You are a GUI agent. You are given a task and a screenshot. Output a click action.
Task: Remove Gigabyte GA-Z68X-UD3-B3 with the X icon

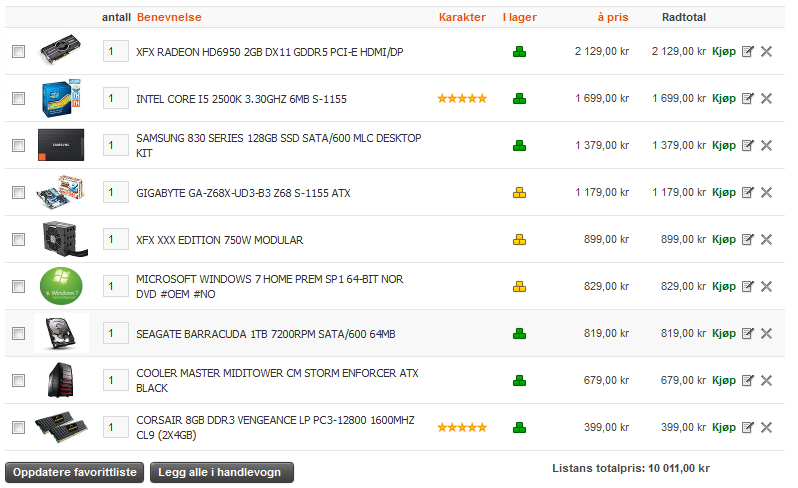coord(766,192)
